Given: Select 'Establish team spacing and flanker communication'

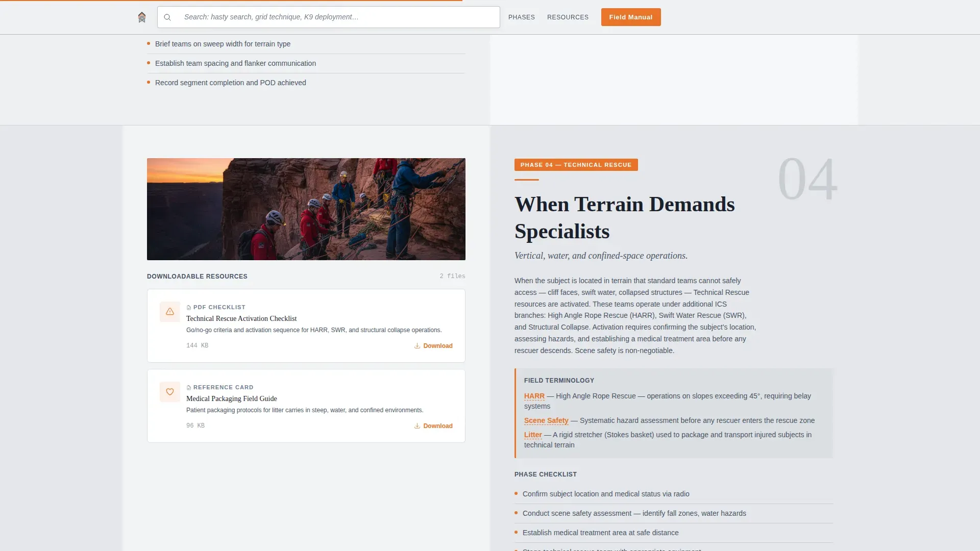Looking at the screenshot, I should pos(306,63).
